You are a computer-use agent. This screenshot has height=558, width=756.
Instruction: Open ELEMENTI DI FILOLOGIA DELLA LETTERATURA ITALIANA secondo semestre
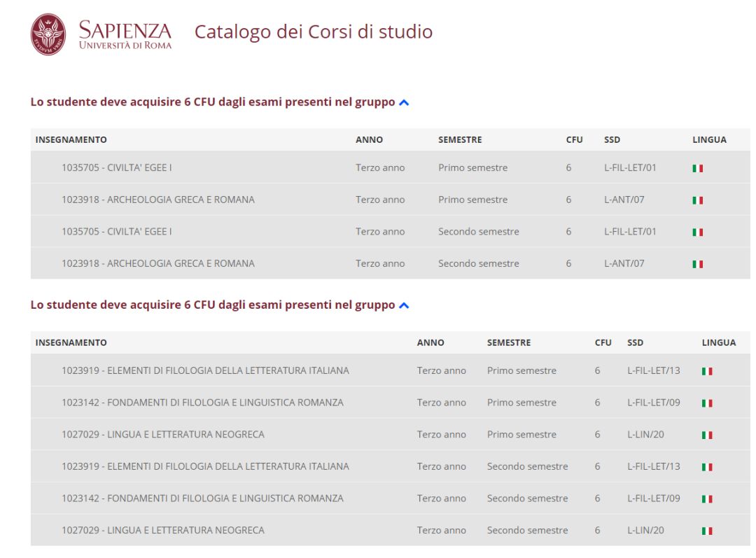click(x=205, y=466)
